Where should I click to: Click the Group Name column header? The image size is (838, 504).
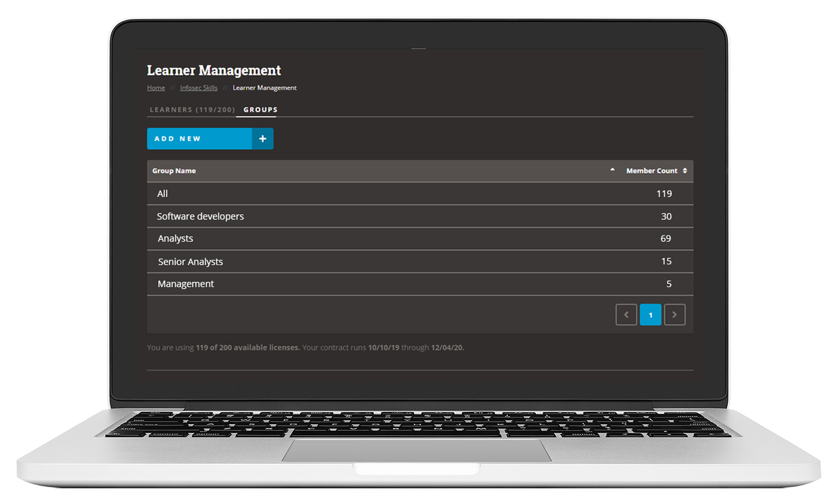coord(174,171)
